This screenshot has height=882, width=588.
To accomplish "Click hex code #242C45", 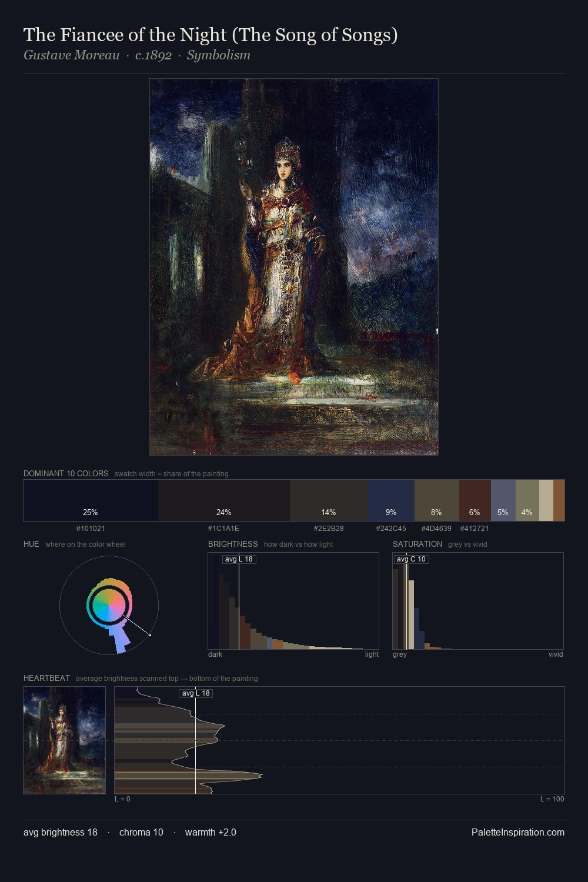I will [x=391, y=529].
